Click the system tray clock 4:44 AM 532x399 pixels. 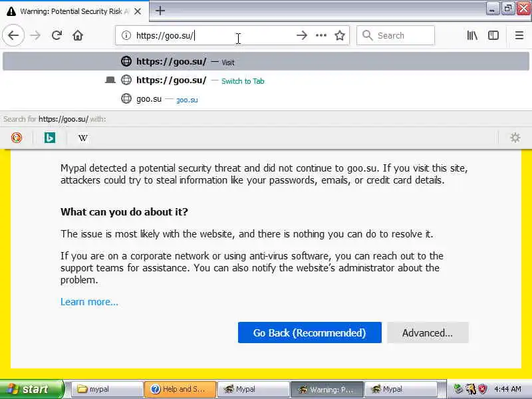pyautogui.click(x=507, y=389)
